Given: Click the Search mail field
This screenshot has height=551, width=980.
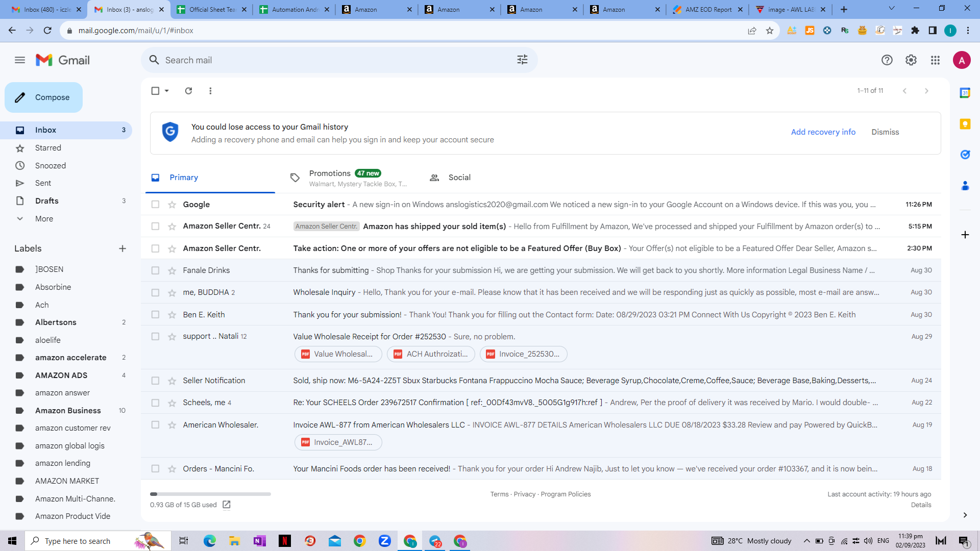Looking at the screenshot, I should [x=339, y=60].
